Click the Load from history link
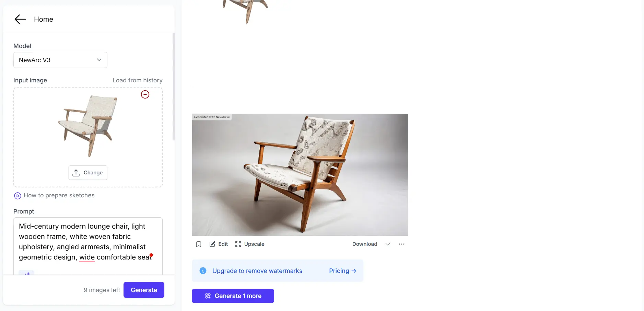This screenshot has width=644, height=311. (138, 80)
